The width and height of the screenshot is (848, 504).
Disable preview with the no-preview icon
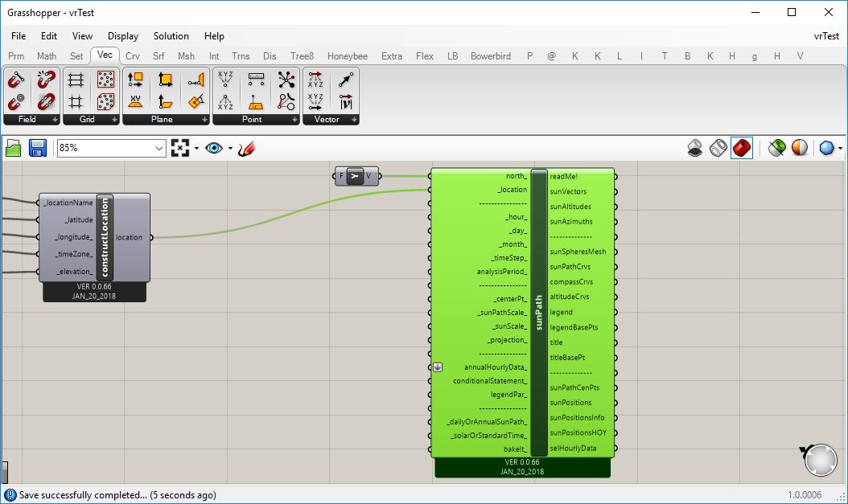pos(695,148)
